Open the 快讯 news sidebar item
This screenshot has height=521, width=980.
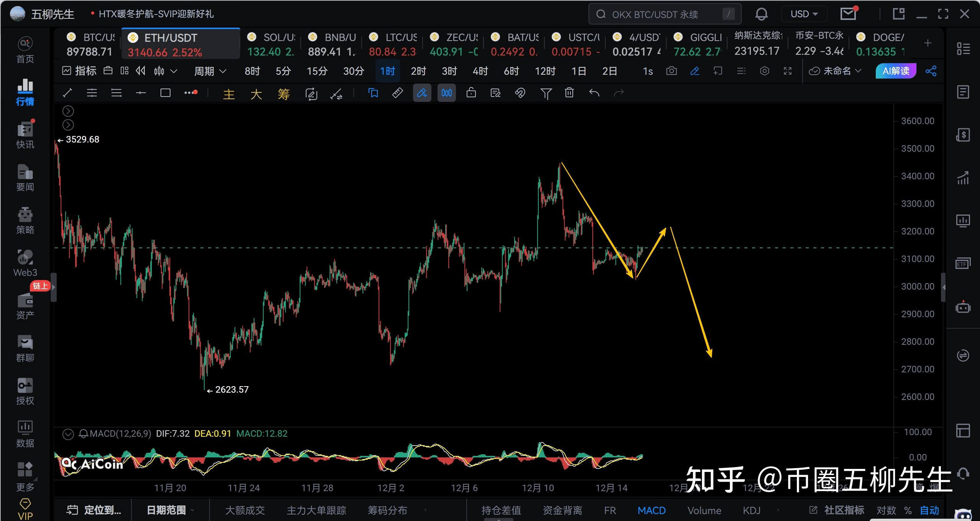tap(25, 135)
